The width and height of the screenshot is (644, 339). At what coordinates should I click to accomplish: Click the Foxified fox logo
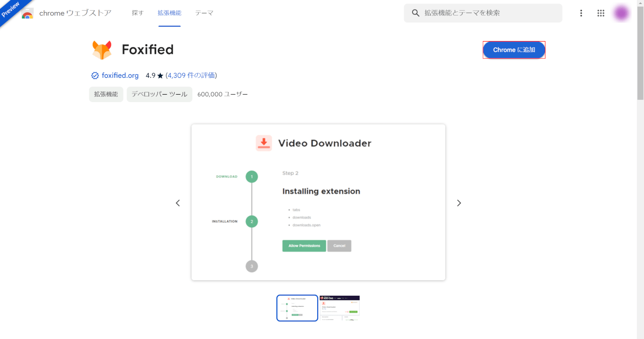102,50
